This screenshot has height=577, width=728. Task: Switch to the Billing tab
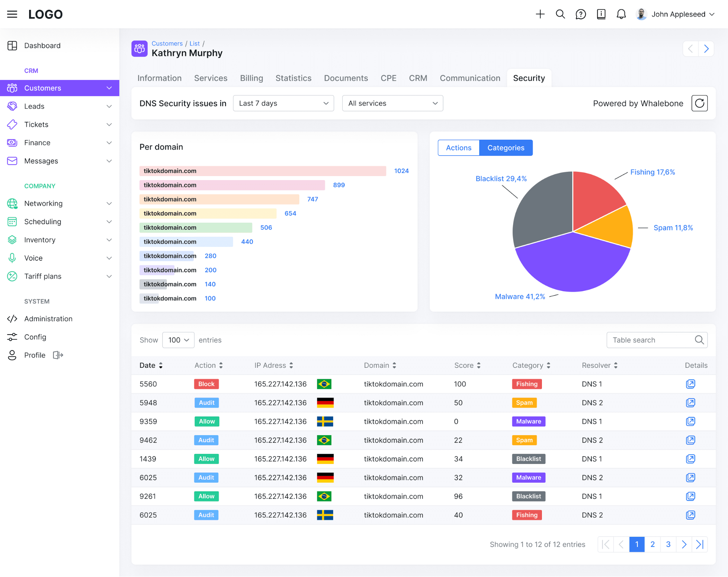coord(251,78)
